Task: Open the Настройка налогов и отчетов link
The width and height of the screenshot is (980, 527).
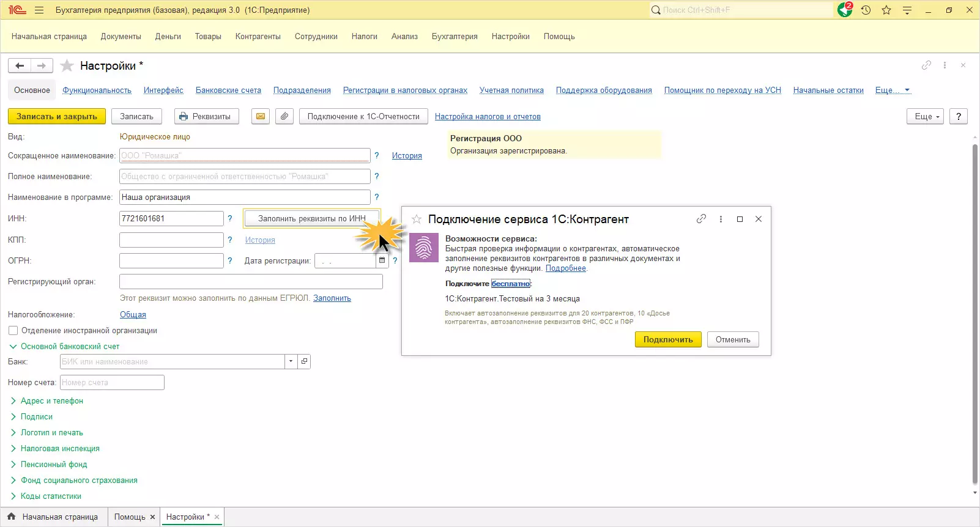Action: point(487,117)
